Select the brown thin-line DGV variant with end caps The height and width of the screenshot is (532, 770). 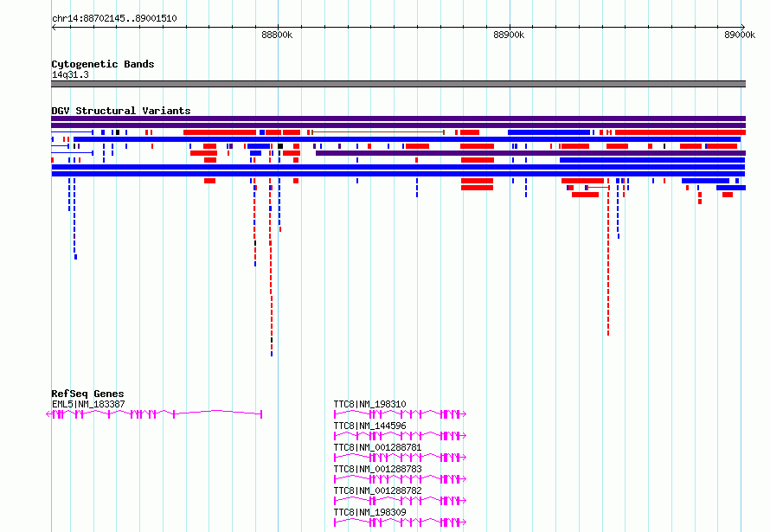pyautogui.click(x=378, y=132)
